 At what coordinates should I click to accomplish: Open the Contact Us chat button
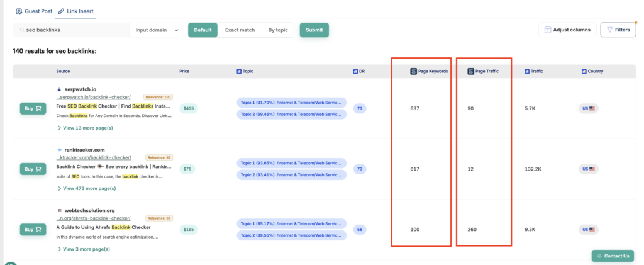[x=613, y=256]
